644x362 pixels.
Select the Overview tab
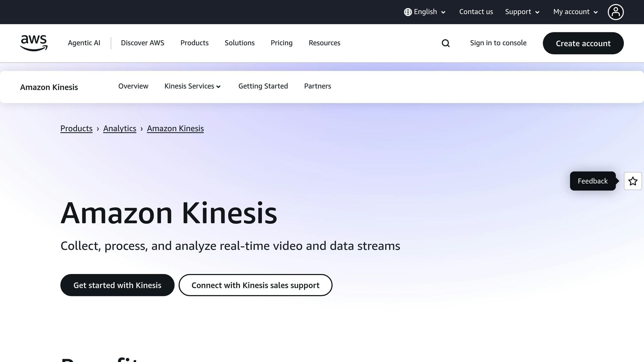click(133, 86)
